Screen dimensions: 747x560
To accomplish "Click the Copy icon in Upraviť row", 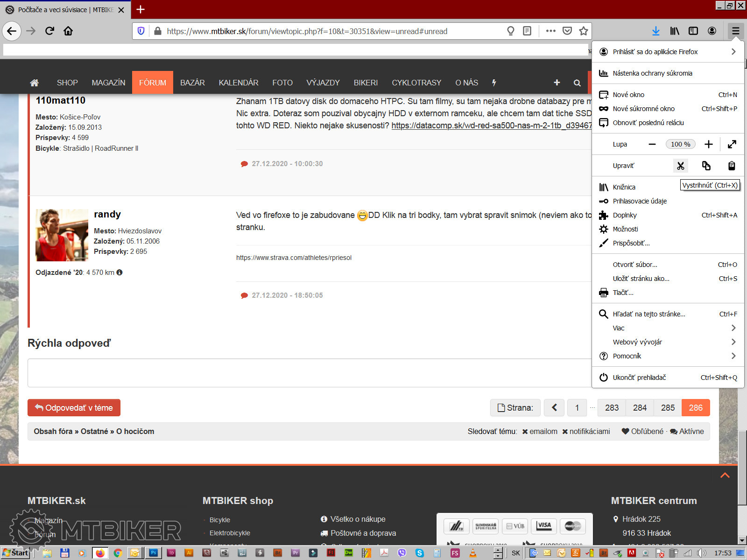I will point(706,166).
